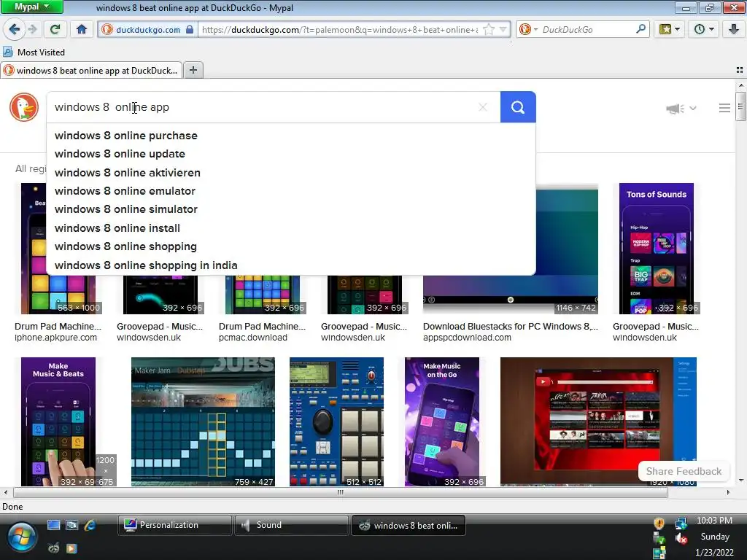Viewport: 747px width, 560px height.
Task: Reload the page with the refresh icon
Action: pos(55,29)
